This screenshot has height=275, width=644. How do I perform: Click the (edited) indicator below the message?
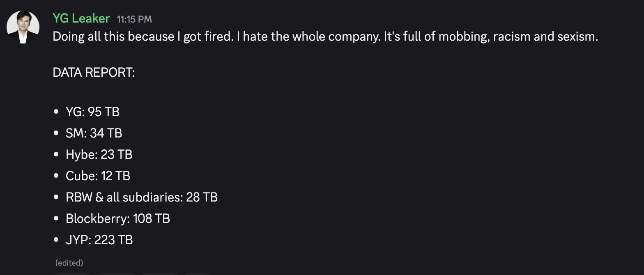[69, 263]
